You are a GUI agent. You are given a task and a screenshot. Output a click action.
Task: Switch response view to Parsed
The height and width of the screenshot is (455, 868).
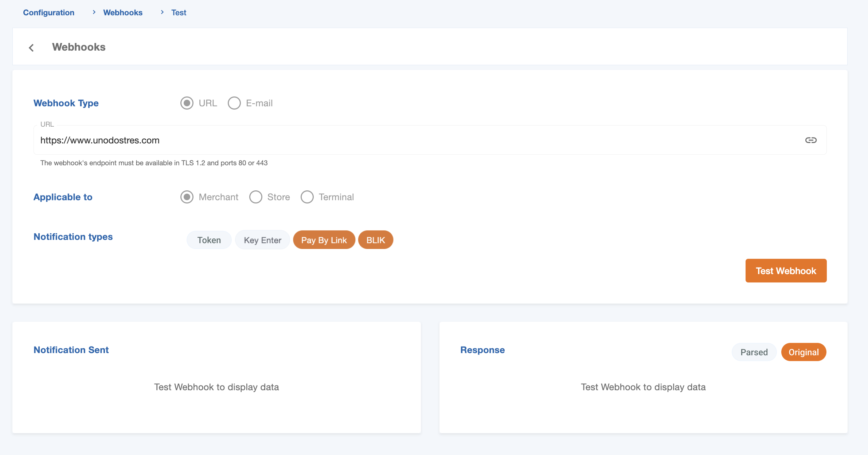pos(754,352)
